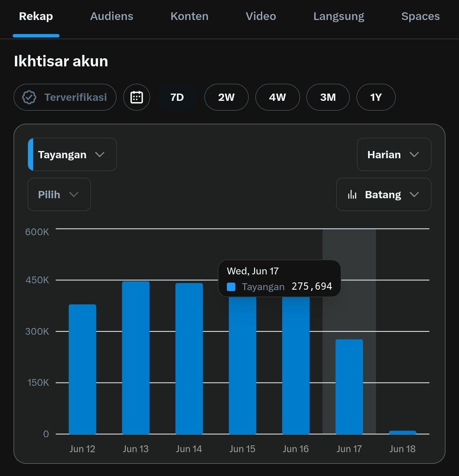Click the Jun 12 bar
The image size is (459, 476).
(x=82, y=369)
